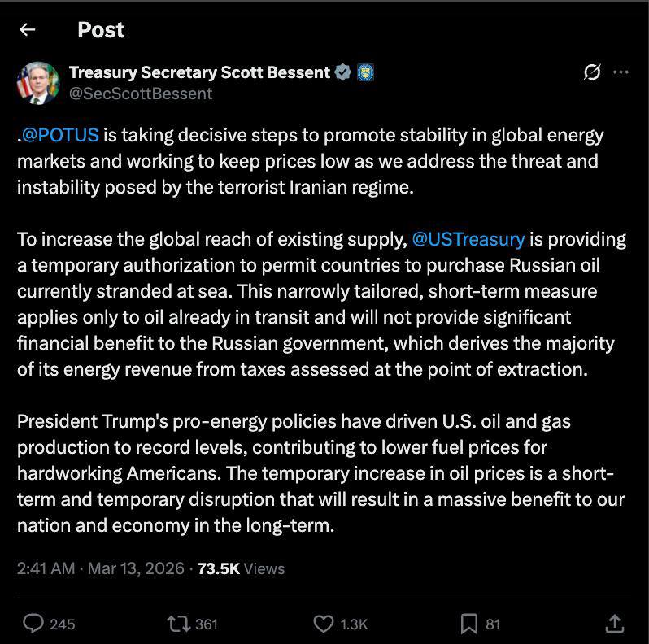
Task: Like the post with the heart
Action: (324, 624)
